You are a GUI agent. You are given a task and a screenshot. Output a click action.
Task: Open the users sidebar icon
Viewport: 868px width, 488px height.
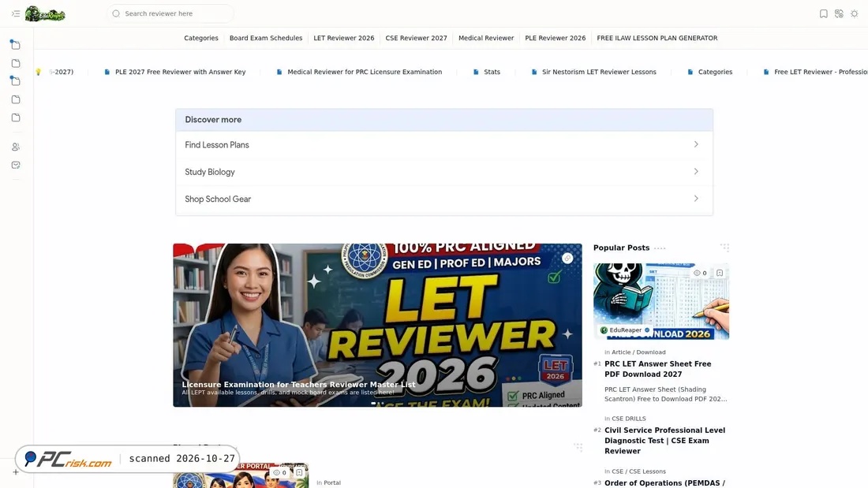16,147
